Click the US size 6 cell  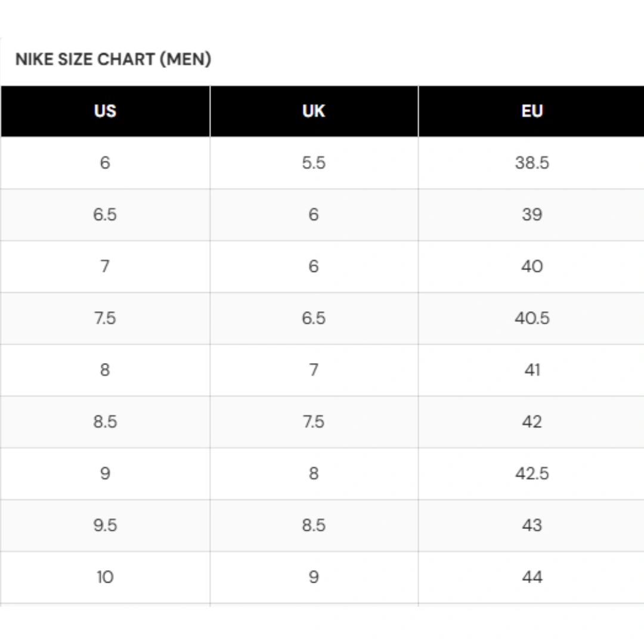pyautogui.click(x=105, y=163)
